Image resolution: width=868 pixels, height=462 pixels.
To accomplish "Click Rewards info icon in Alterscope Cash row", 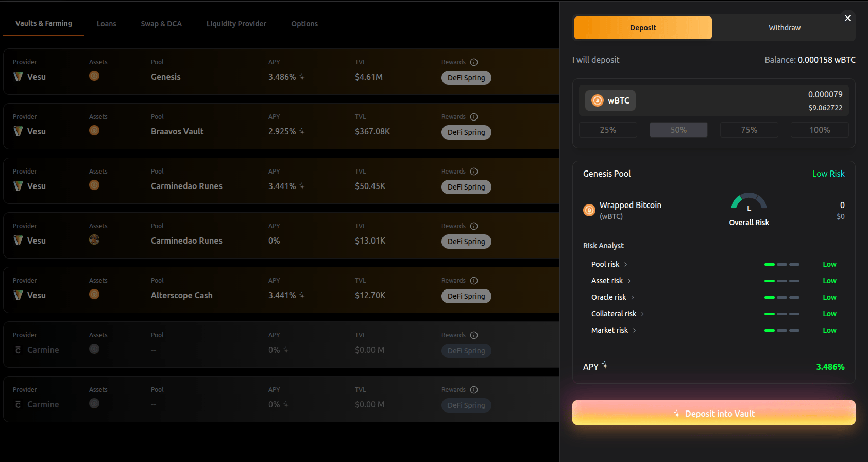I will coord(474,281).
